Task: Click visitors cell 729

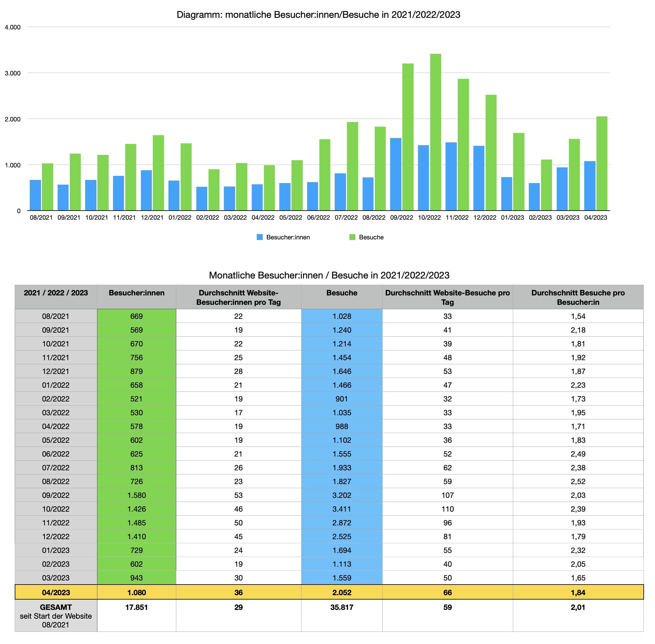Action: pyautogui.click(x=137, y=550)
